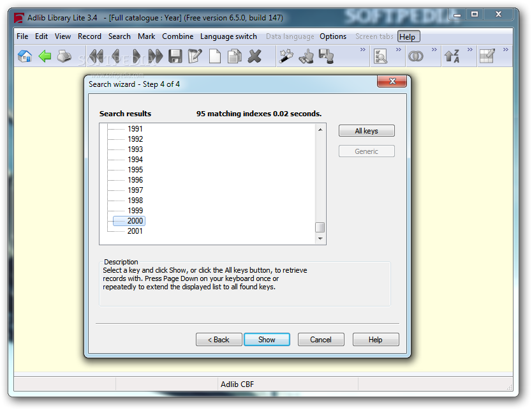Click the green Back arrow icon

tap(45, 56)
